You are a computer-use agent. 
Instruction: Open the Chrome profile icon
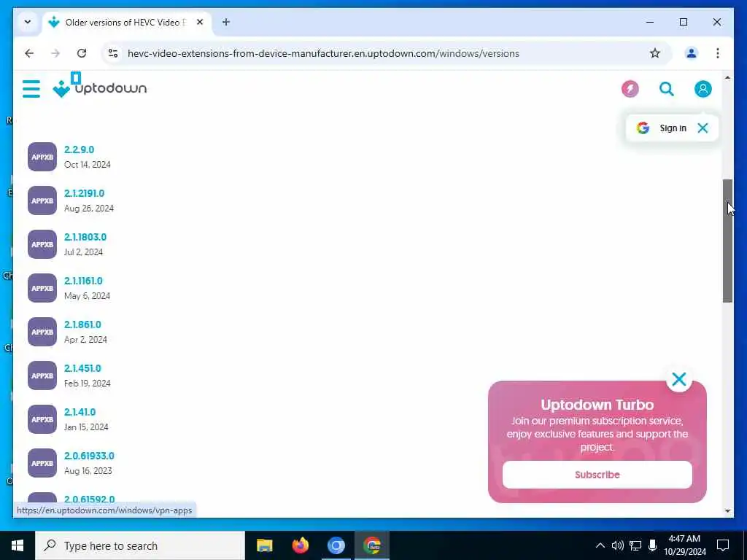(692, 53)
